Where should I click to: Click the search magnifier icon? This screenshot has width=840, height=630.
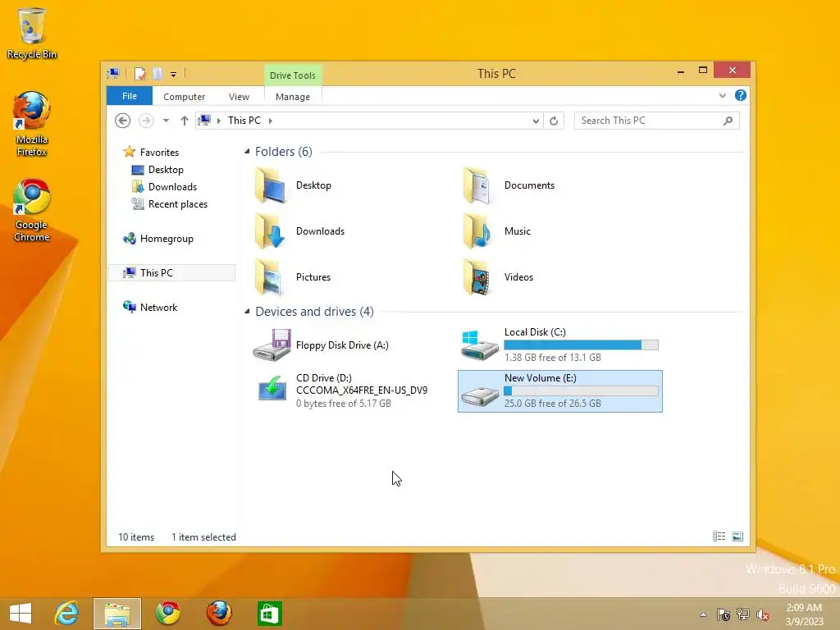728,121
